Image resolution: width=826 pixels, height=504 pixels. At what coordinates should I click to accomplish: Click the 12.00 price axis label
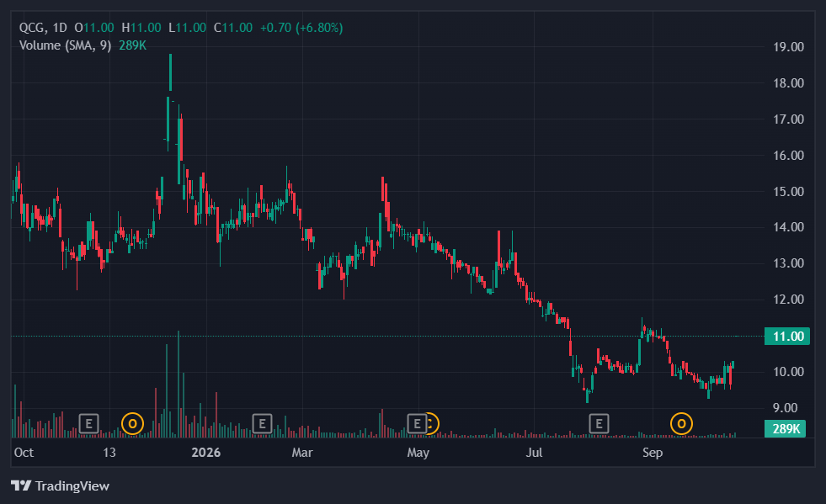(x=788, y=300)
